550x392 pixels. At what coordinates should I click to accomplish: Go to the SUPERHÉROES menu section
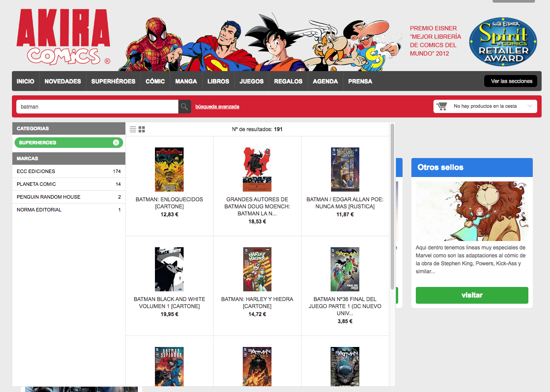(113, 81)
